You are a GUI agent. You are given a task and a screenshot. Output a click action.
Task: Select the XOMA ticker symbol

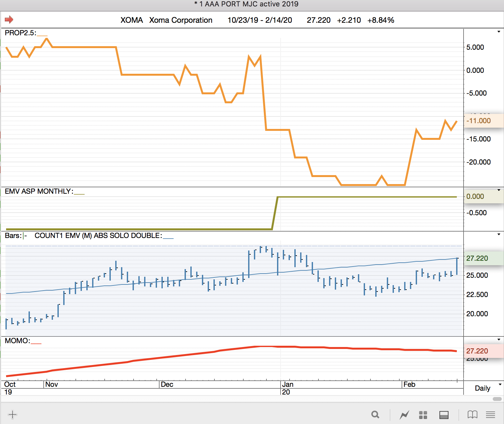[x=132, y=20]
